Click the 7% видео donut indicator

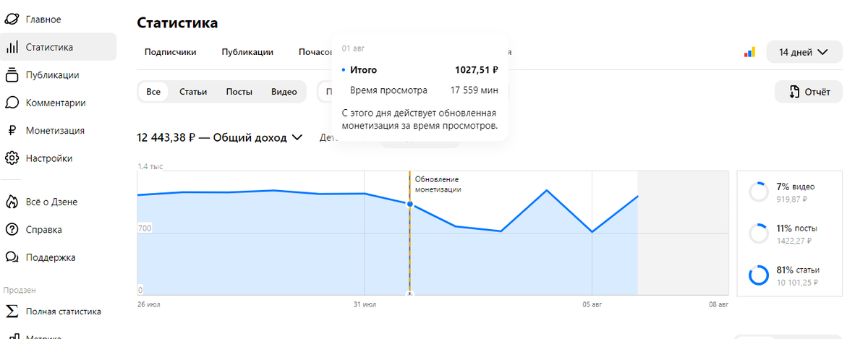(758, 192)
